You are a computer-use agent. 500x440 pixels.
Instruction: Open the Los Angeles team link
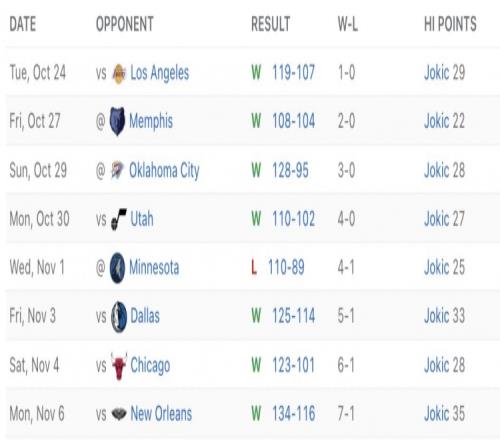pyautogui.click(x=160, y=73)
